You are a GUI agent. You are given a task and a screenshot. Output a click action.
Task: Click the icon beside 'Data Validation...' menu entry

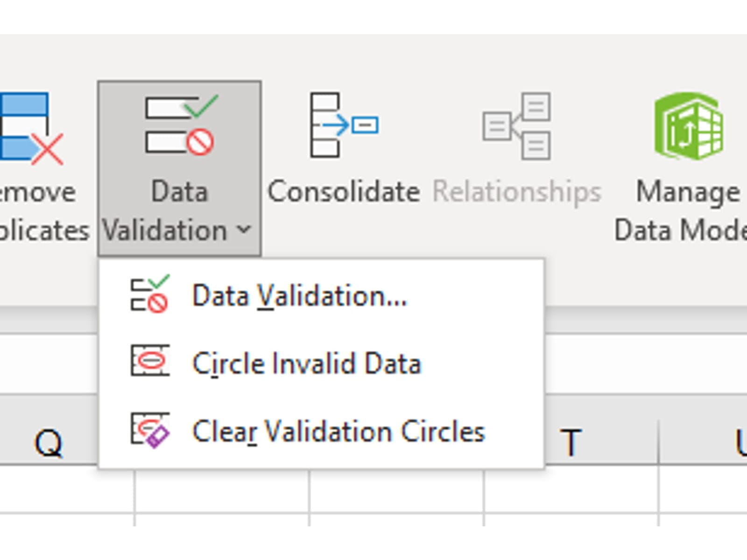click(149, 294)
